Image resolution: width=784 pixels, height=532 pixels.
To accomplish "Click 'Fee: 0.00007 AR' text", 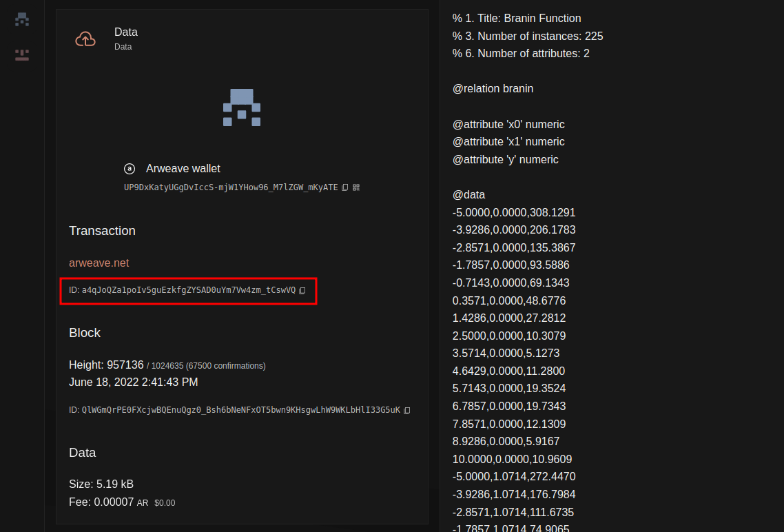I will tap(108, 502).
